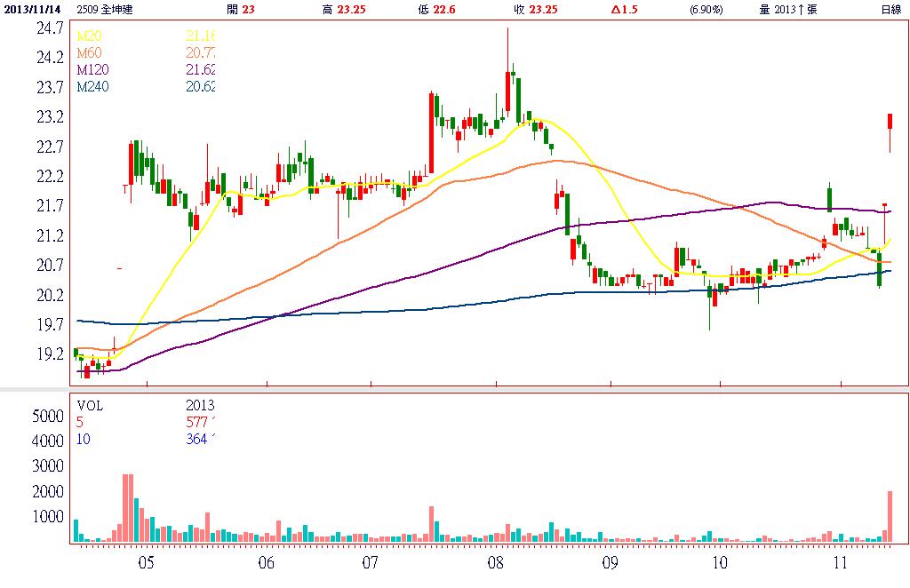This screenshot has height=588, width=910.
Task: Click the percentage change (6.90%)
Action: pos(706,9)
